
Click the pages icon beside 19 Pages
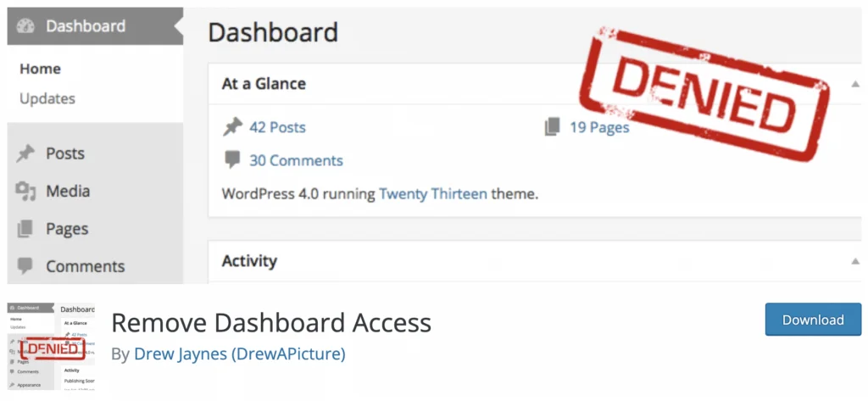tap(553, 127)
